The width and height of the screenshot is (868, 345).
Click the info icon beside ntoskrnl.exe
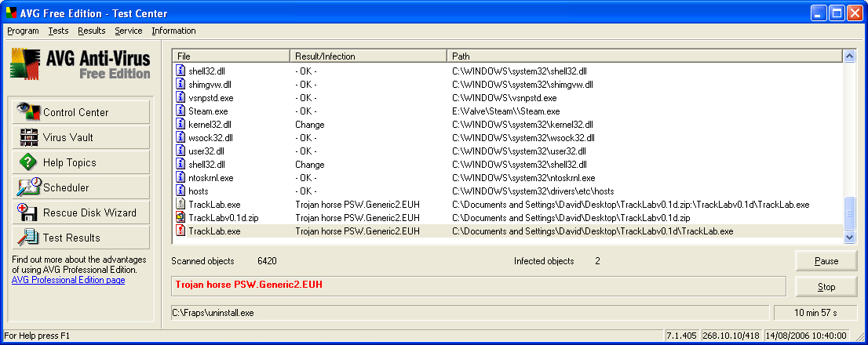coord(181,177)
